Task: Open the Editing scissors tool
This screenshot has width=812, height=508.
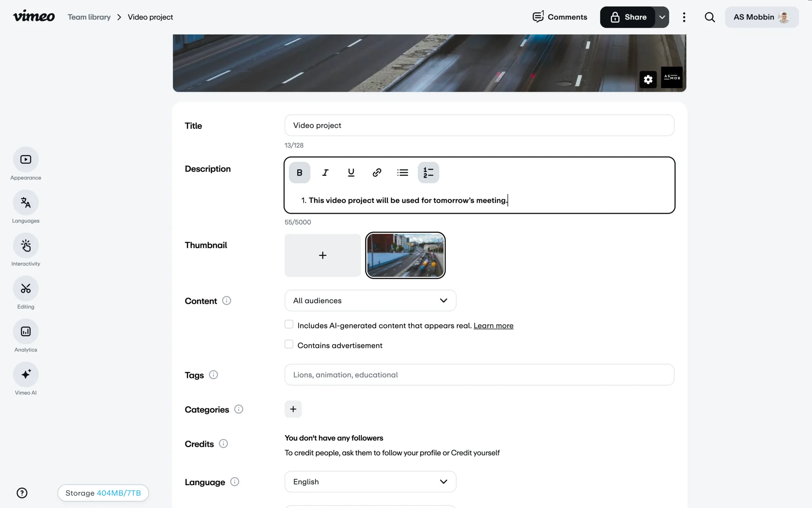Action: point(26,289)
